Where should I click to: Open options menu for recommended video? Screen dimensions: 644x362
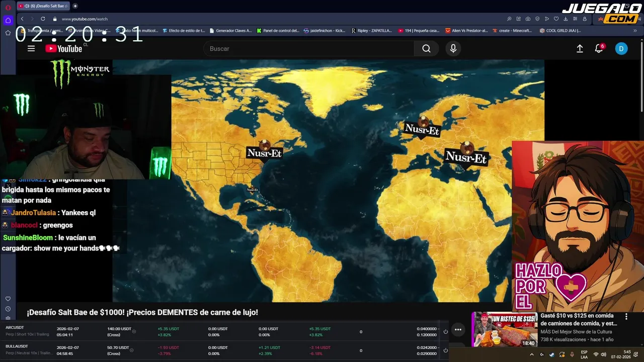point(626,317)
